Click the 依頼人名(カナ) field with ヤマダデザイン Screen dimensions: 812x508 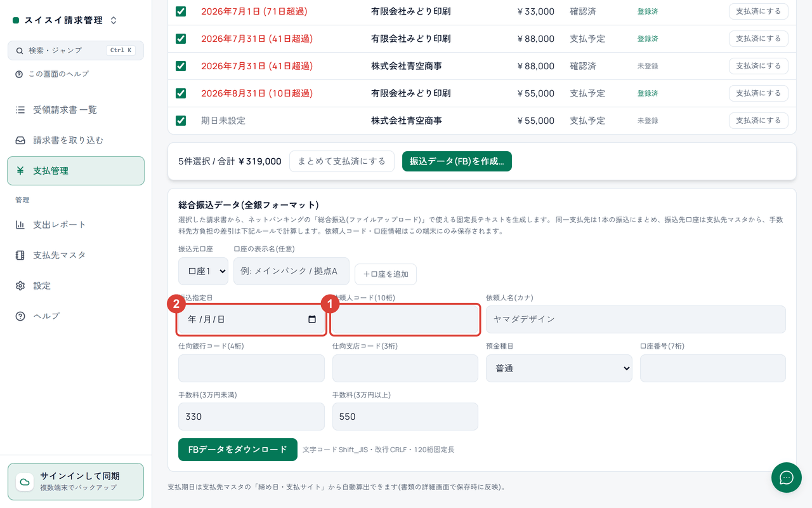coord(636,319)
